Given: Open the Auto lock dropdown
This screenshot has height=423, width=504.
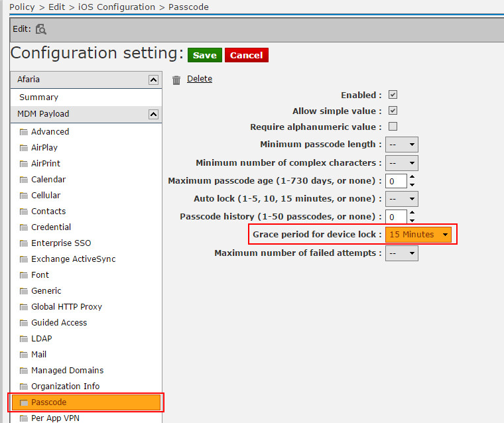Looking at the screenshot, I should 402,199.
